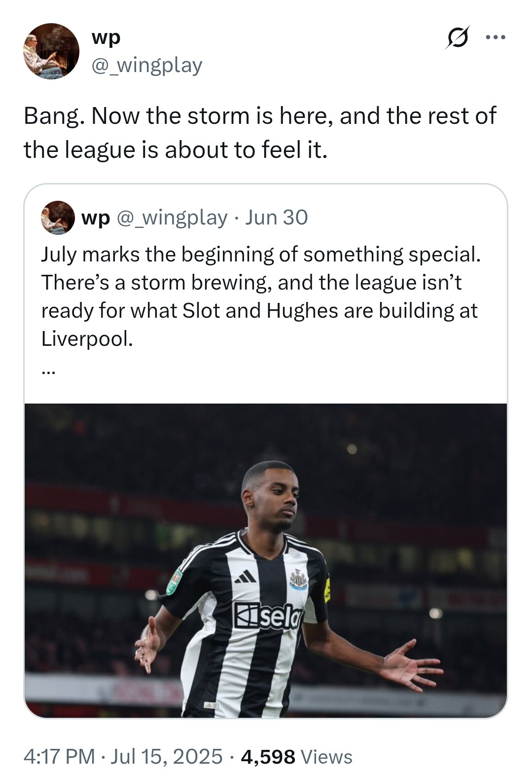Click the small avatar in quoted post
Image resolution: width=532 pixels, height=777 pixels.
coord(58,217)
